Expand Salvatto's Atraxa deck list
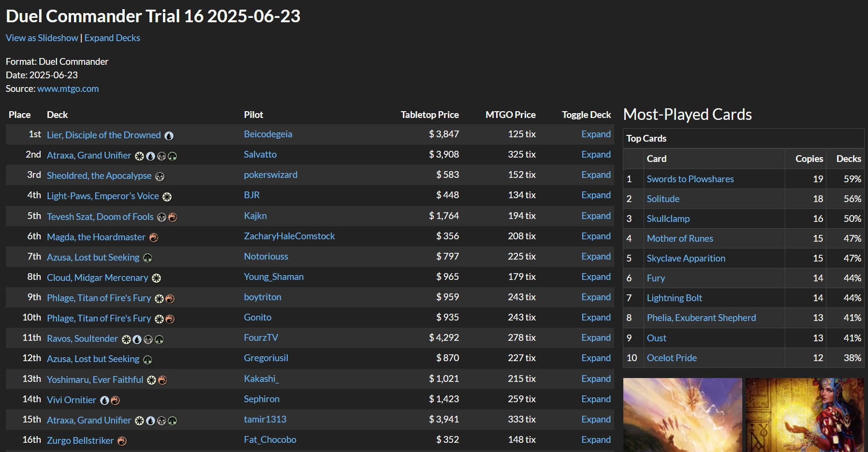 pos(596,154)
